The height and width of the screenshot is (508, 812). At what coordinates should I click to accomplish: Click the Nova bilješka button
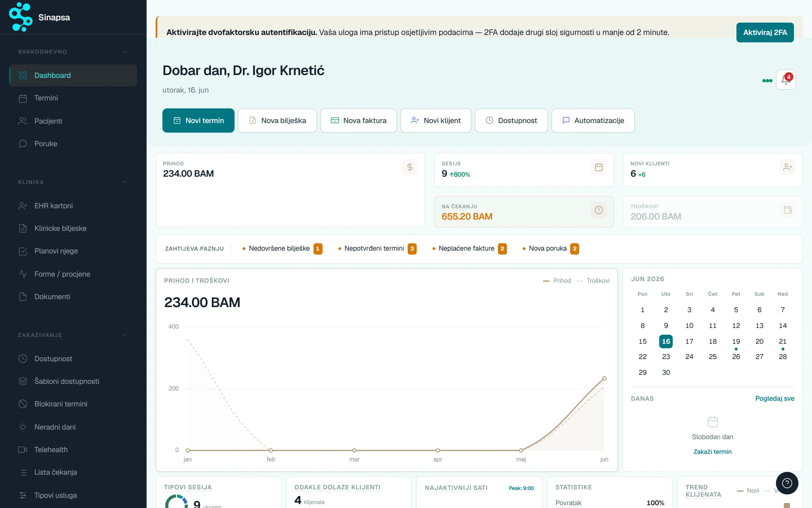pyautogui.click(x=277, y=121)
